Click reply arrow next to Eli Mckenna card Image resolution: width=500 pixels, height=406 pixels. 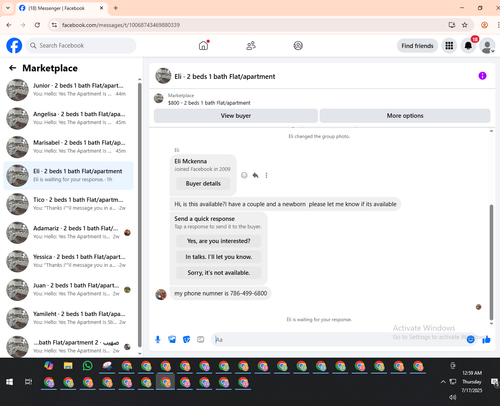tap(255, 175)
